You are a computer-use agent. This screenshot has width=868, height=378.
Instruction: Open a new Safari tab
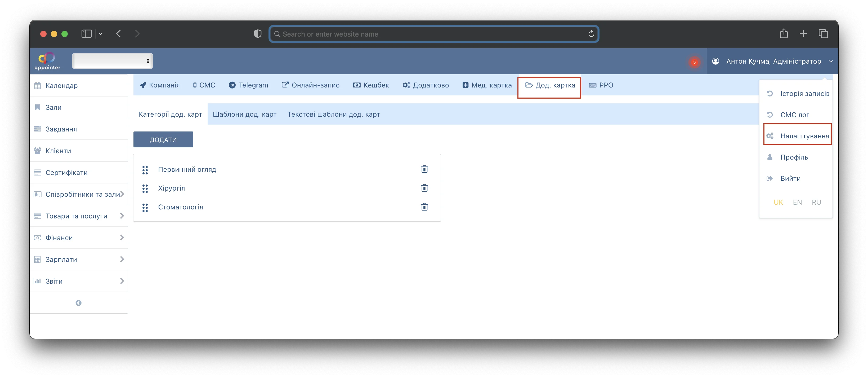[x=803, y=34]
